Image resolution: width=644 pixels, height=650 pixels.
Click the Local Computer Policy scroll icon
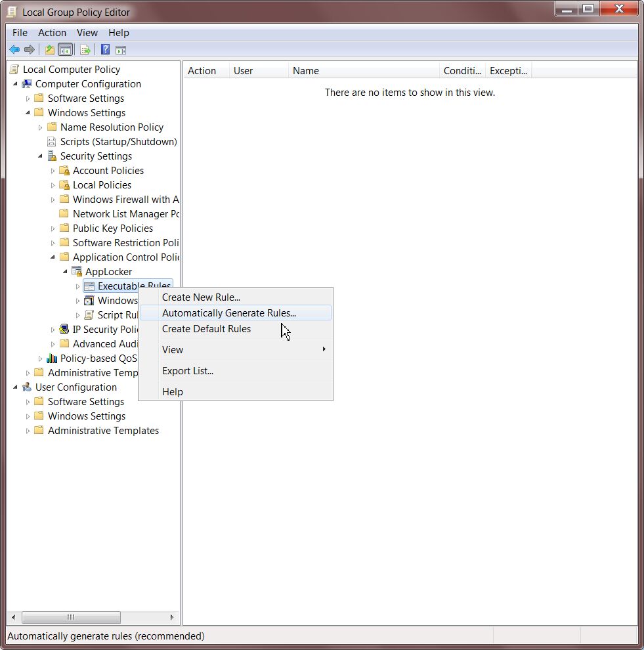click(15, 69)
